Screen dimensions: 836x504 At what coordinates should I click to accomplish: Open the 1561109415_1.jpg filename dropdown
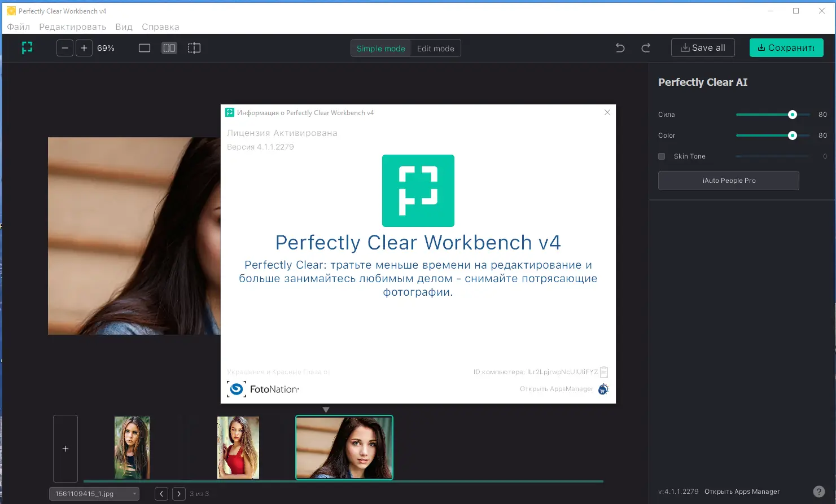pyautogui.click(x=135, y=494)
